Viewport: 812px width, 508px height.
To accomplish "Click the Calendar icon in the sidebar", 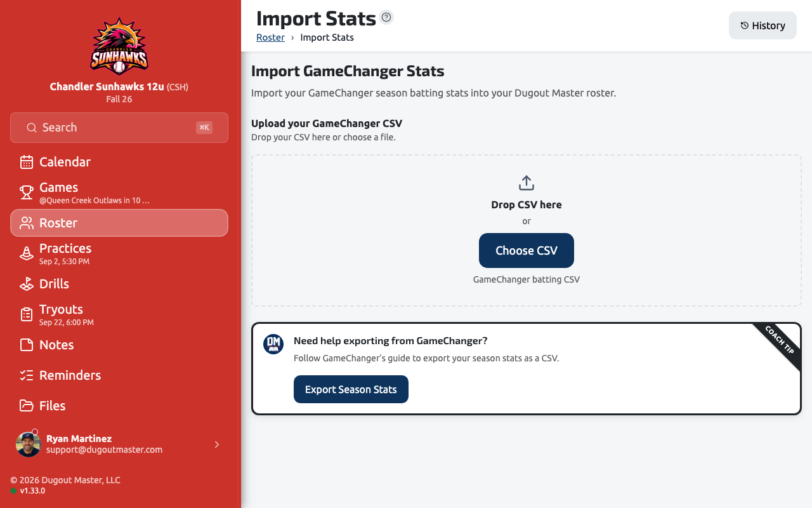I will (27, 162).
